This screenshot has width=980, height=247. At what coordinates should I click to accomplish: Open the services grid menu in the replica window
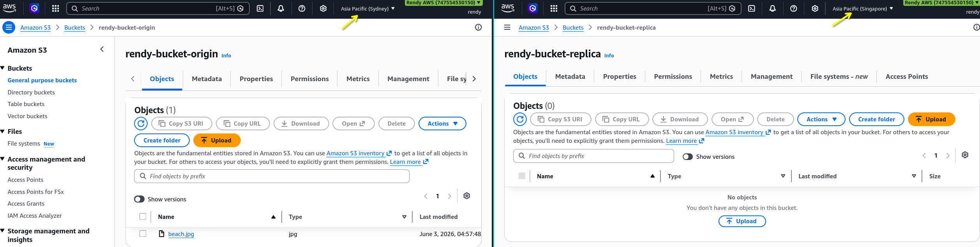point(554,9)
